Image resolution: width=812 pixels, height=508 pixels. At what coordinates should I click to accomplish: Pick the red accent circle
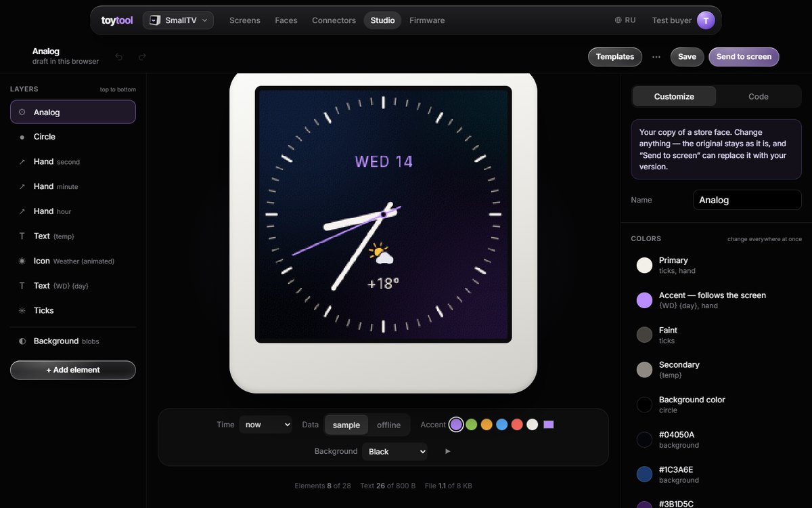[517, 425]
